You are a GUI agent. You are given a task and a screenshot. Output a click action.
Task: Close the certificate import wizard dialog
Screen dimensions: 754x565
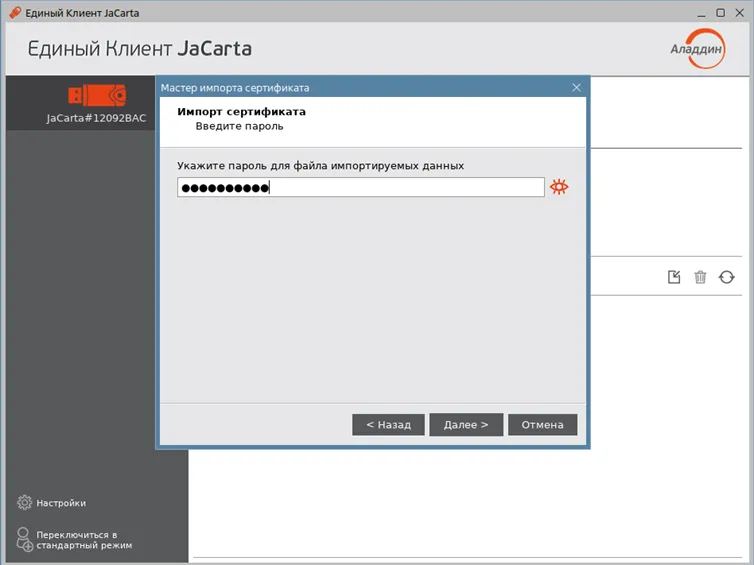pos(577,88)
